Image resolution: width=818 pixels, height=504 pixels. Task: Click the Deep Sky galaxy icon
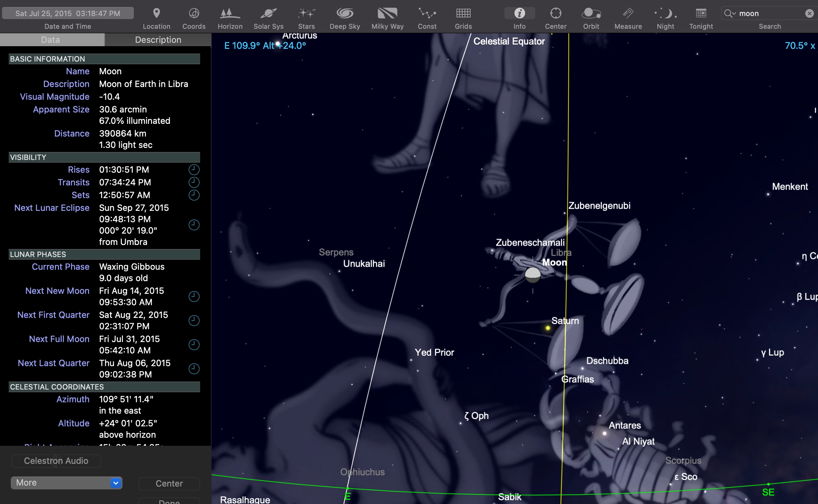click(345, 13)
